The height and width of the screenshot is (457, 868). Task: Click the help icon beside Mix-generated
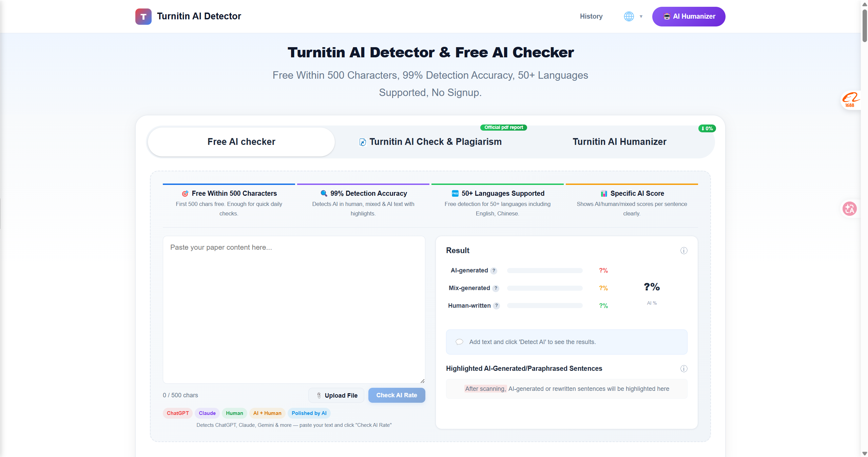pyautogui.click(x=496, y=288)
